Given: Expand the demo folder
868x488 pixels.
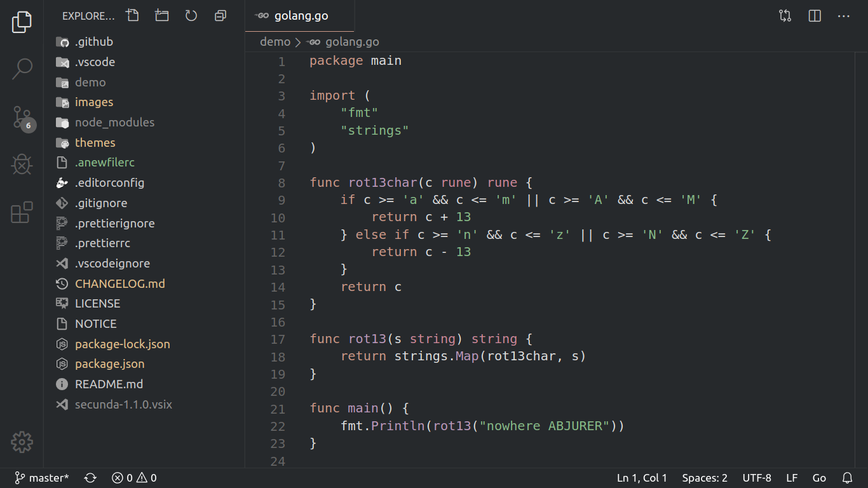Looking at the screenshot, I should pos(91,82).
